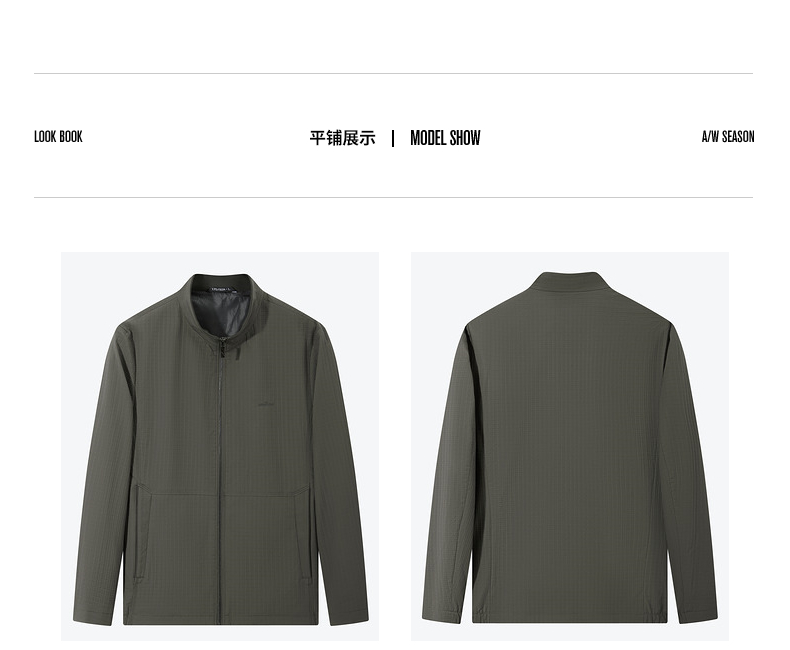Click the stand collar on back view jacket
The height and width of the screenshot is (650, 790).
pos(567,281)
